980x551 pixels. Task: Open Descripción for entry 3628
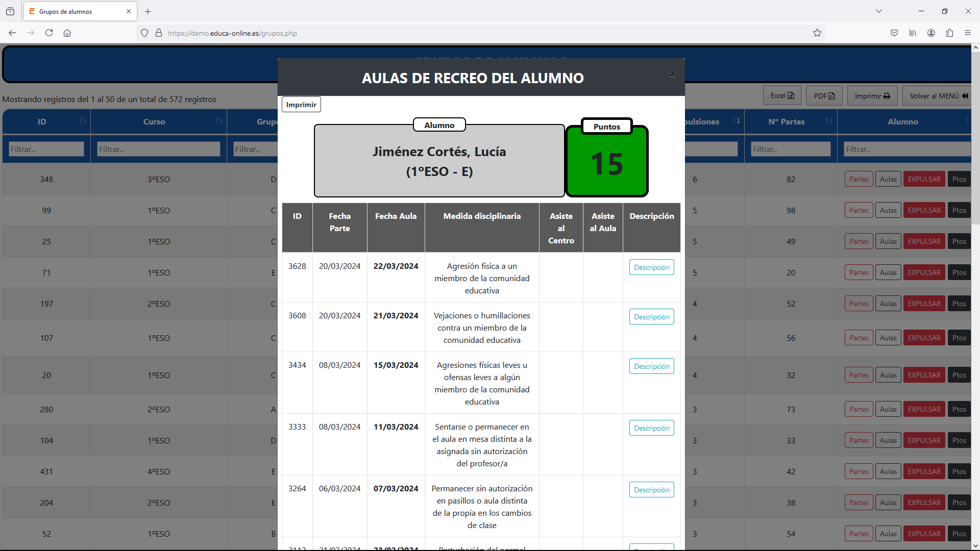click(x=651, y=267)
